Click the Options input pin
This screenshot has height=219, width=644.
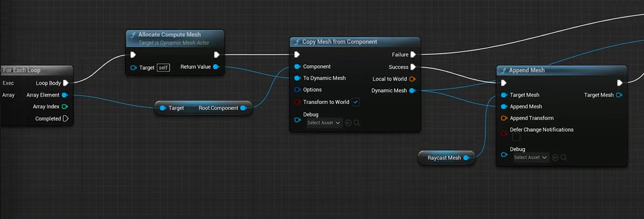pyautogui.click(x=298, y=89)
